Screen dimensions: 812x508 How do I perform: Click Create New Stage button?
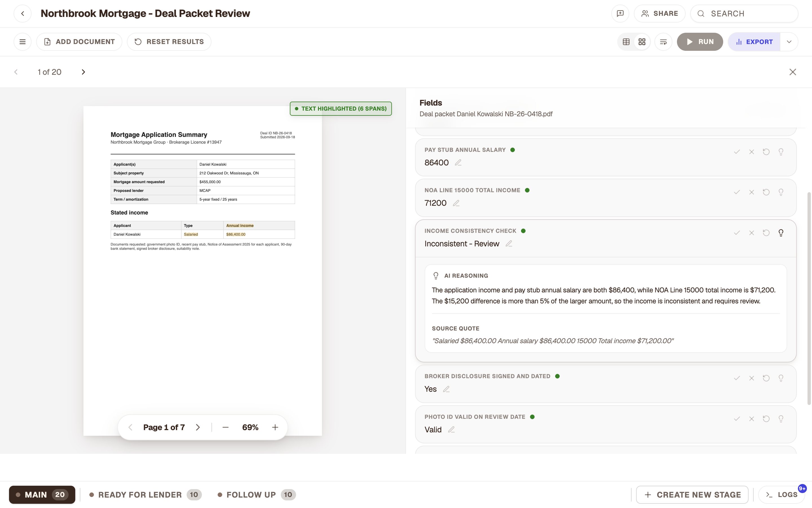pyautogui.click(x=692, y=494)
